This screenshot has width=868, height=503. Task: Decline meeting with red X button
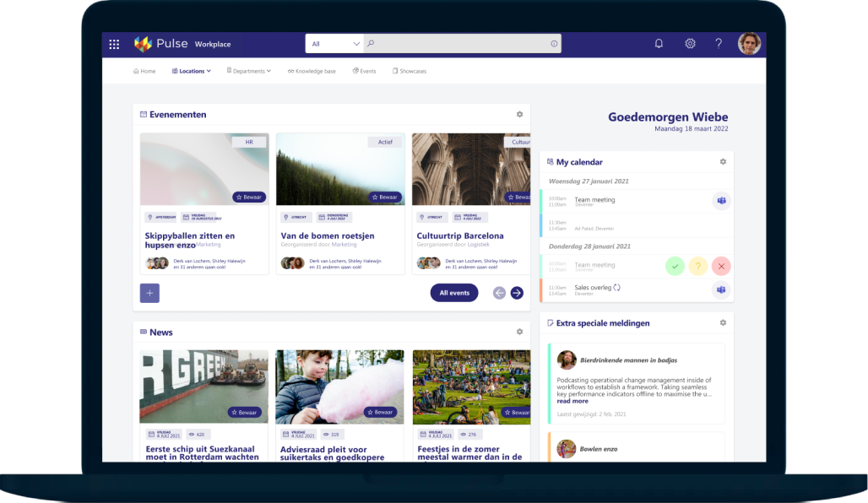[721, 266]
